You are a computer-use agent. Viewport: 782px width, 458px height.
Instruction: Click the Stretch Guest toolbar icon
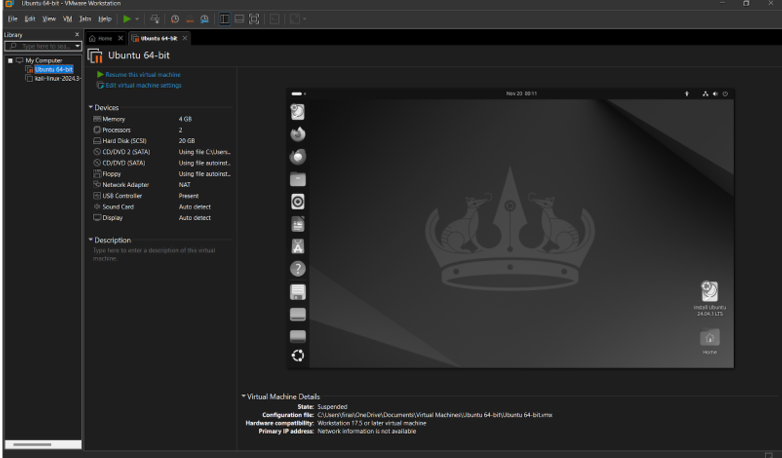tap(295, 19)
